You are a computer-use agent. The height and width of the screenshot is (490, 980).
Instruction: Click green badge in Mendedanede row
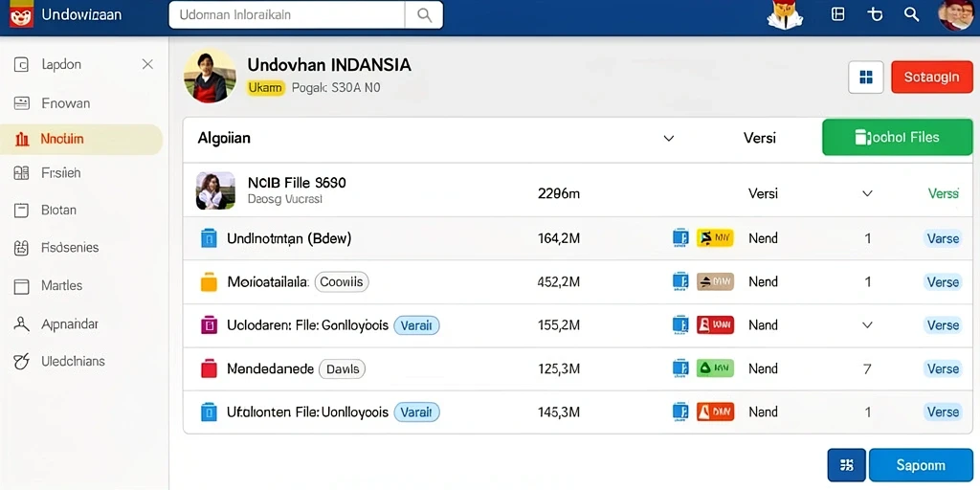pos(714,368)
